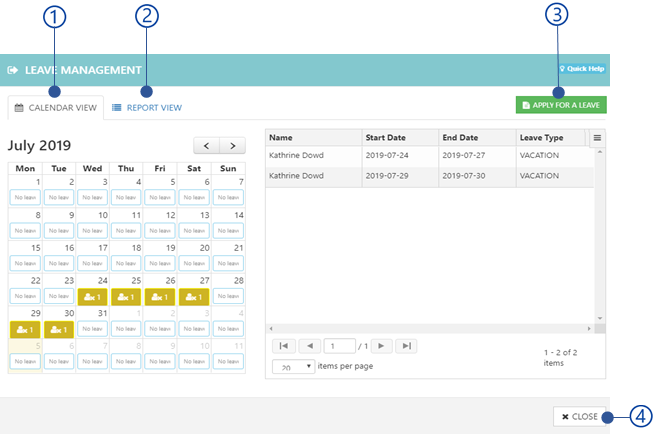Screen dimensions: 653x434
Task: Click the page number input field
Action: 339,346
